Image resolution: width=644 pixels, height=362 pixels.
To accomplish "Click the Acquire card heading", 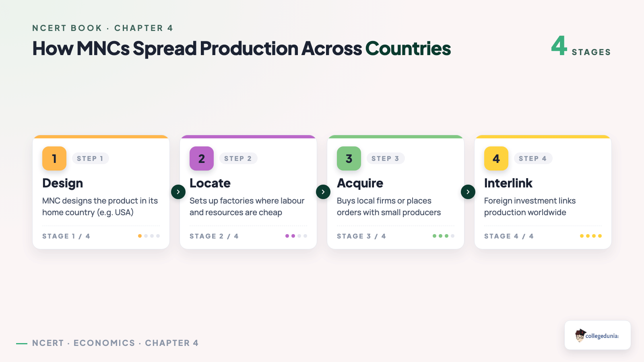I will pos(360,183).
